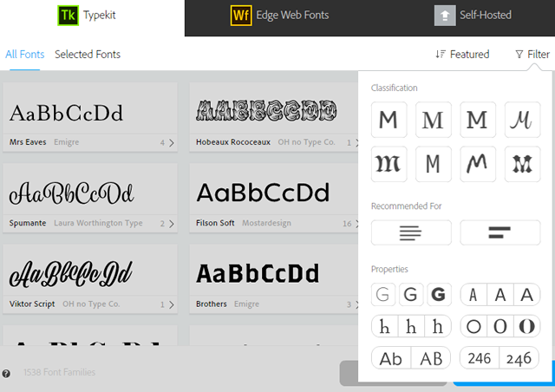The width and height of the screenshot is (555, 392).
Task: Filter by blackletter classification
Action: 388,164
